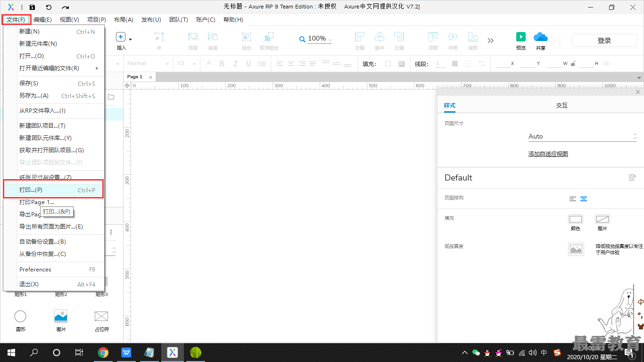Choose 退出(X) in the File menu
644x362 pixels.
pyautogui.click(x=54, y=284)
